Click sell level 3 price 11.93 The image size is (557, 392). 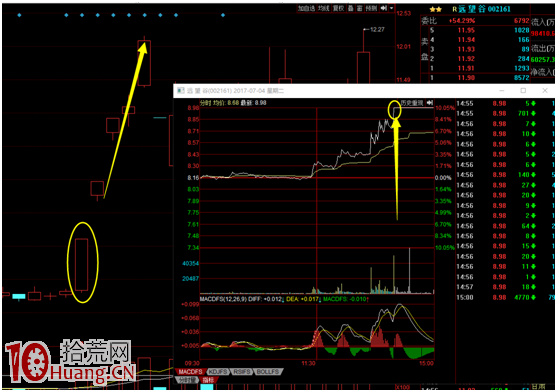point(466,49)
